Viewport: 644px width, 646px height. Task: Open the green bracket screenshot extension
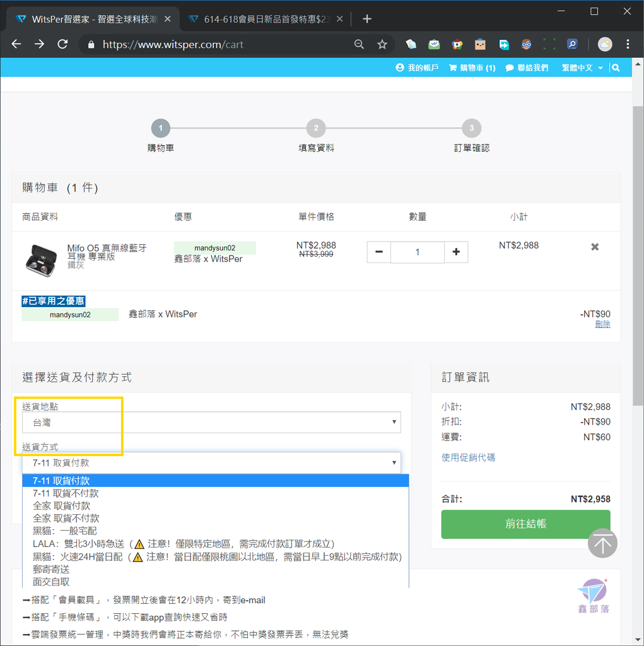pyautogui.click(x=549, y=44)
